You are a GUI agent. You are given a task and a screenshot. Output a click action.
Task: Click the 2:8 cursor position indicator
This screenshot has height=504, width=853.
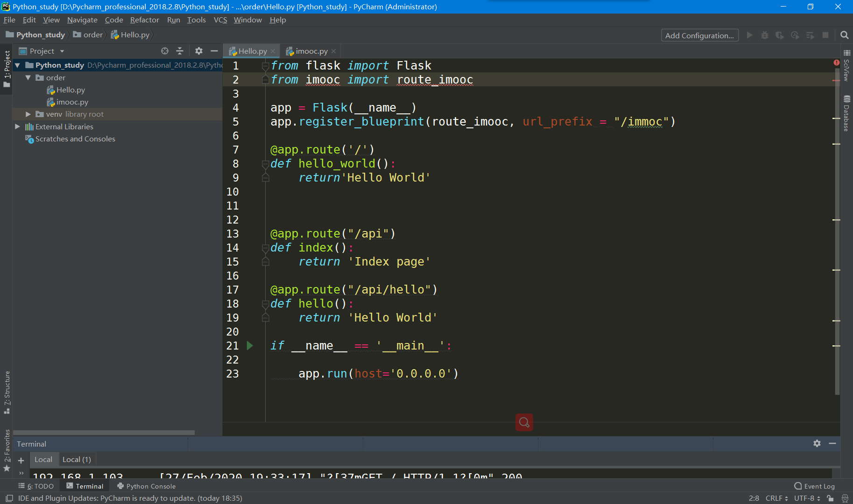[x=754, y=498]
